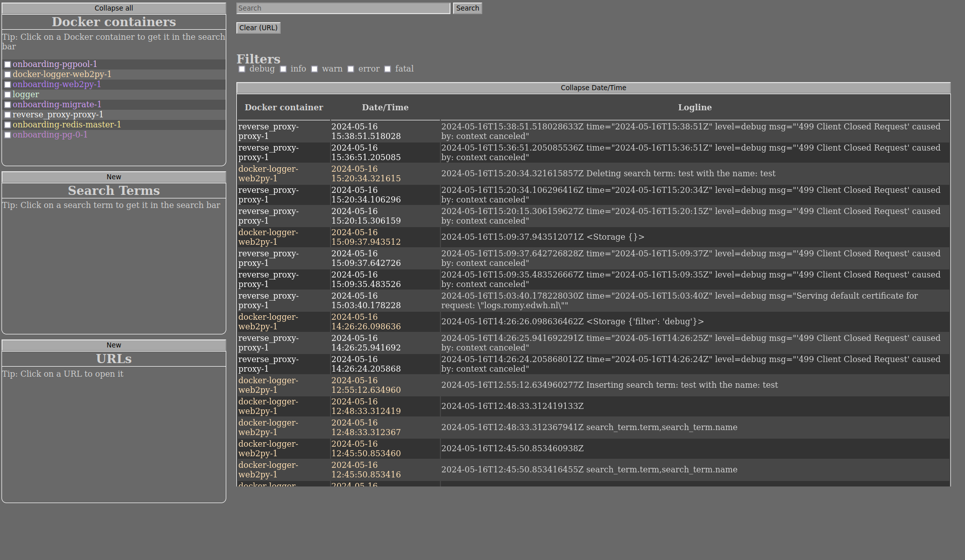Select the 14:26:25.941692 timestamp cell

(x=385, y=343)
